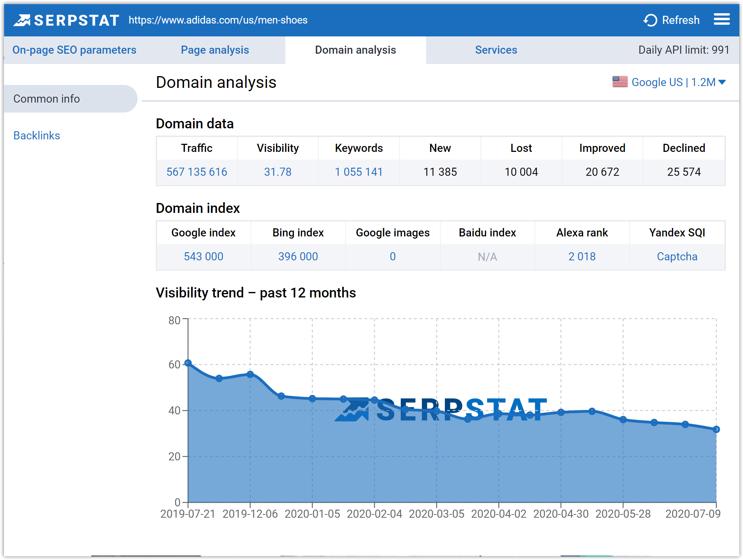Click the chart data point at 2020-01-05
Image resolution: width=743 pixels, height=560 pixels.
pyautogui.click(x=312, y=399)
